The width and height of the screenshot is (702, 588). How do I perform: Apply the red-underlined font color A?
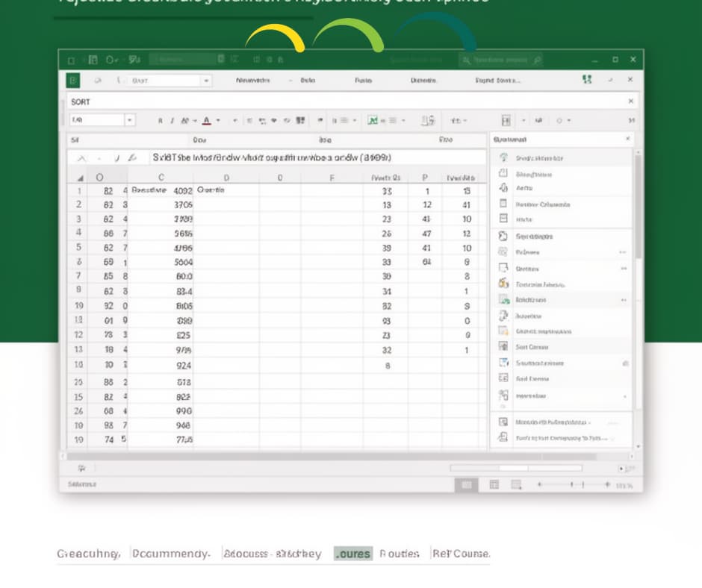(x=206, y=120)
